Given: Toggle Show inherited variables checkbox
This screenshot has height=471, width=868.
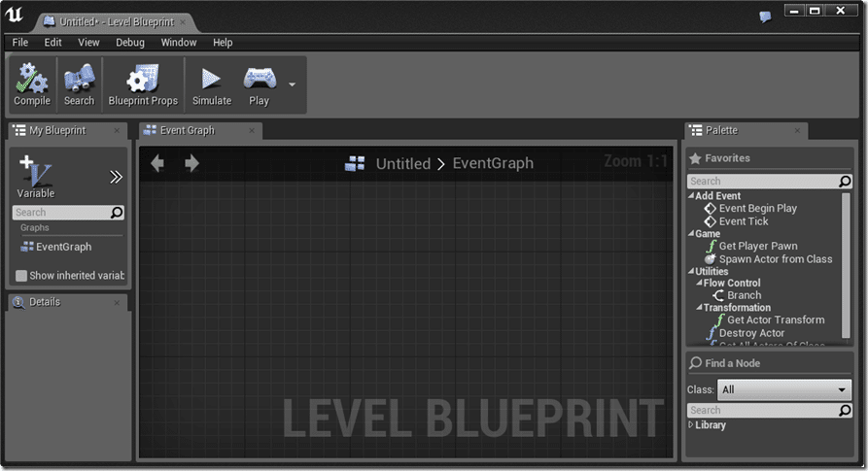Looking at the screenshot, I should (x=21, y=275).
